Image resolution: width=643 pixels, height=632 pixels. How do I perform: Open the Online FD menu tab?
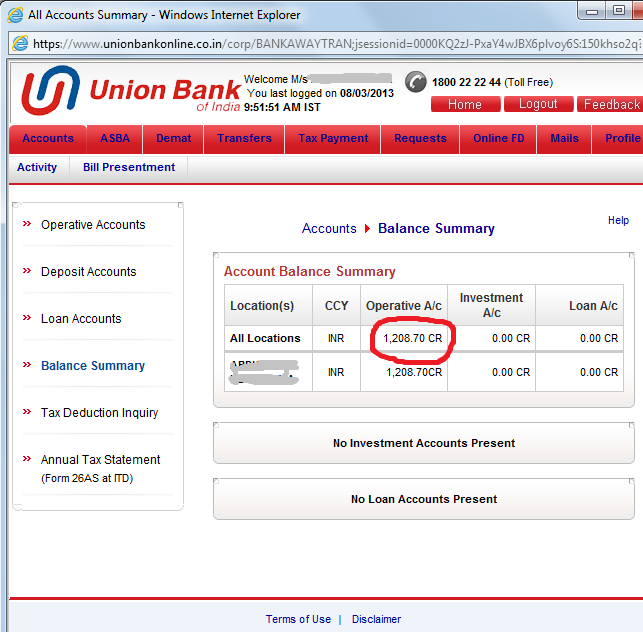(499, 139)
